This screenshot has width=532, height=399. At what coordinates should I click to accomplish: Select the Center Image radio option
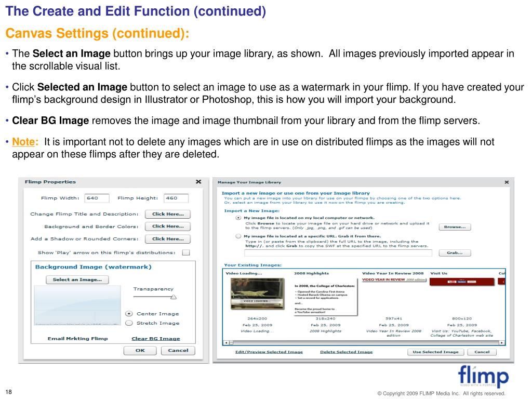click(129, 313)
